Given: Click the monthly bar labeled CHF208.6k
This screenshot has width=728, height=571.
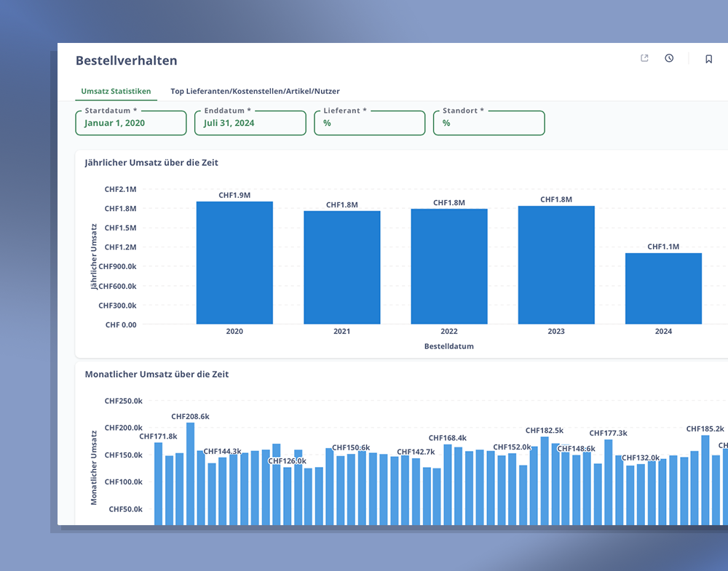Looking at the screenshot, I should tap(191, 473).
